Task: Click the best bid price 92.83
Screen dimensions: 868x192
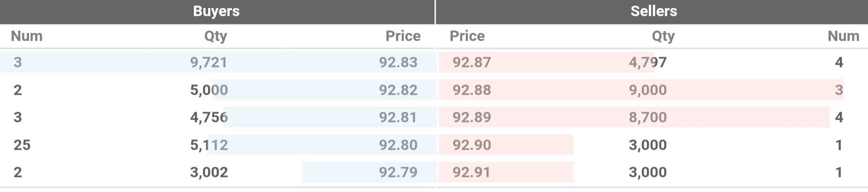Action: (398, 62)
